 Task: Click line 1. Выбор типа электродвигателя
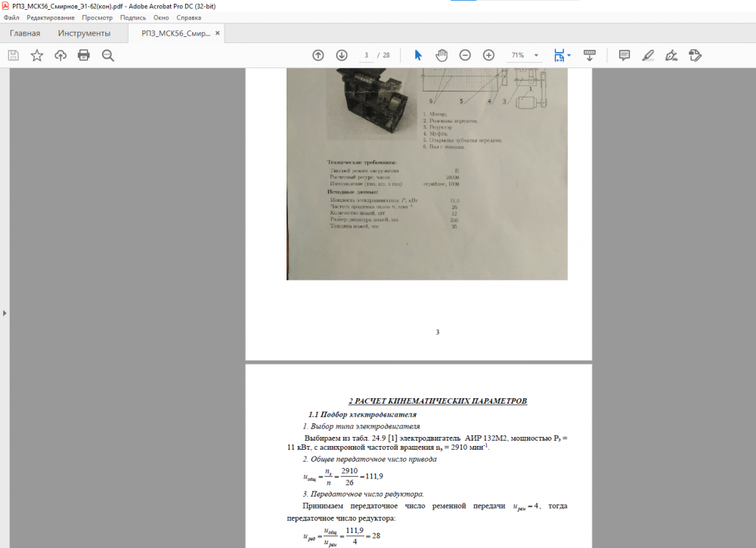[x=361, y=426]
